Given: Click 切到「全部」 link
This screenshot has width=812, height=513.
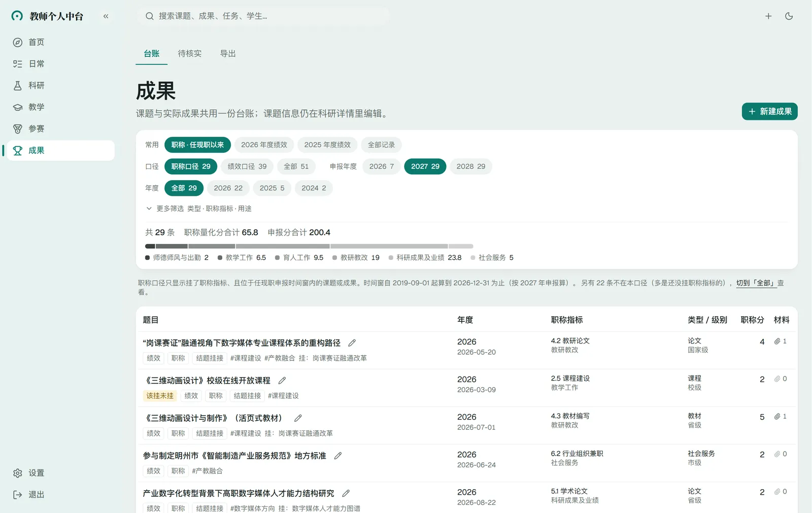Looking at the screenshot, I should point(756,283).
